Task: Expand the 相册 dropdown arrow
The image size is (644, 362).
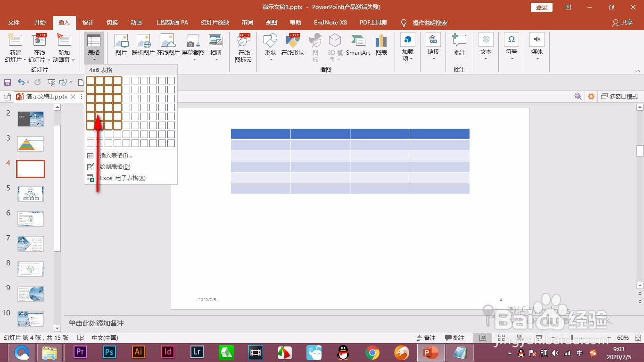Action: tap(216, 60)
